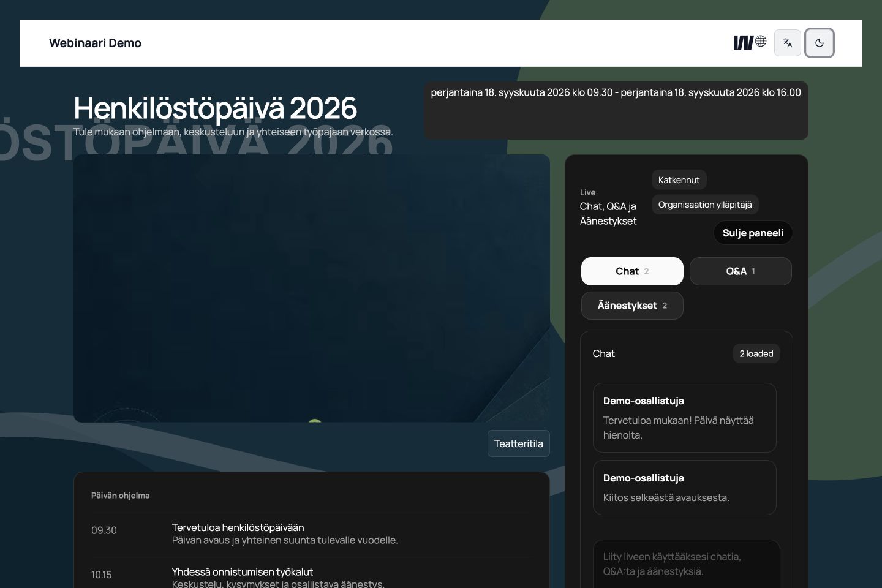This screenshot has width=882, height=588.
Task: Open the language translation selector
Action: [x=788, y=43]
